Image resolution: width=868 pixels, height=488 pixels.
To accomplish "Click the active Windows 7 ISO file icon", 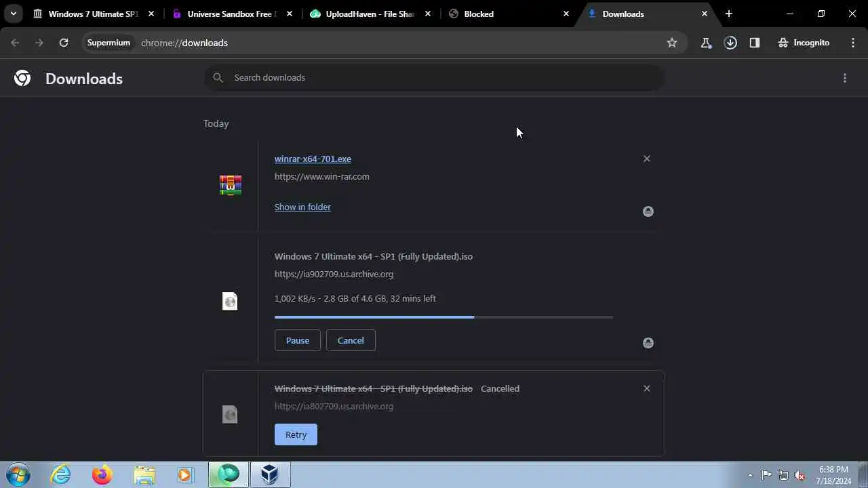I will 230,301.
